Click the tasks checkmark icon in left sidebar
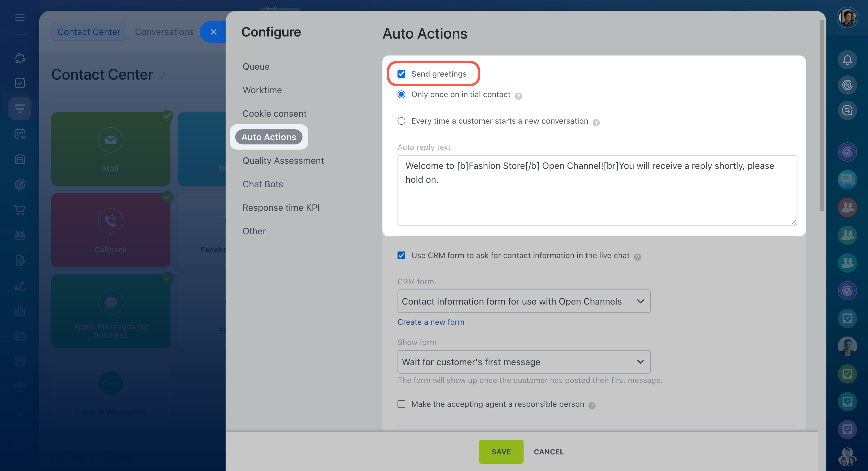The image size is (868, 471). coord(20,83)
